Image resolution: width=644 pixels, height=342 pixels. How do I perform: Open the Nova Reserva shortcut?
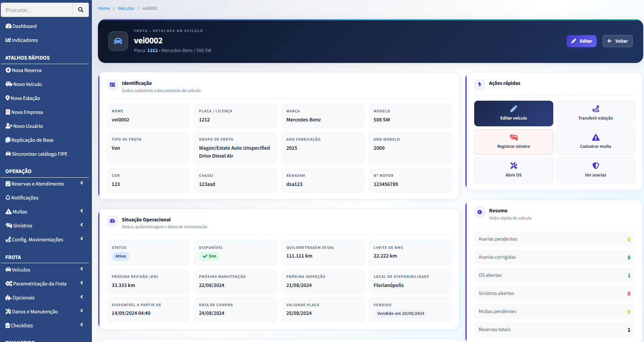[x=26, y=70]
